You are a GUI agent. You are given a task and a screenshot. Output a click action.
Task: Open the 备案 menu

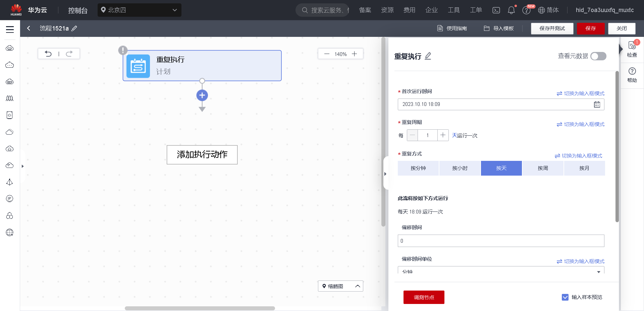[x=365, y=10]
